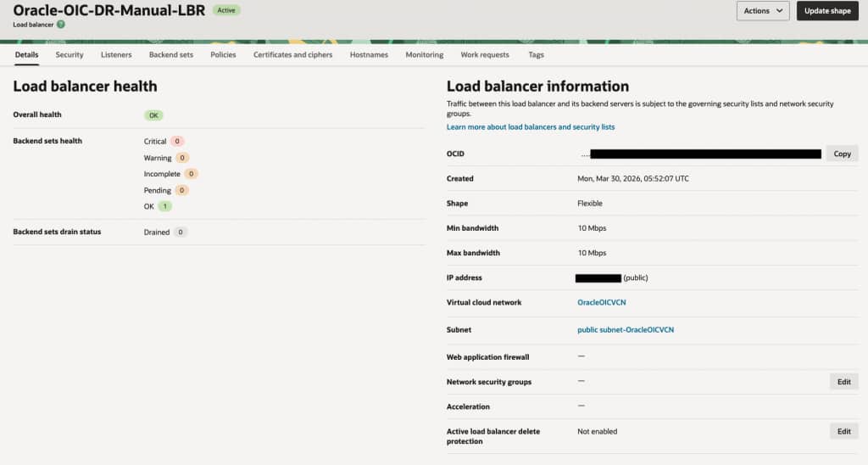
Task: Edit Active load balancer delete protection
Action: tap(843, 431)
